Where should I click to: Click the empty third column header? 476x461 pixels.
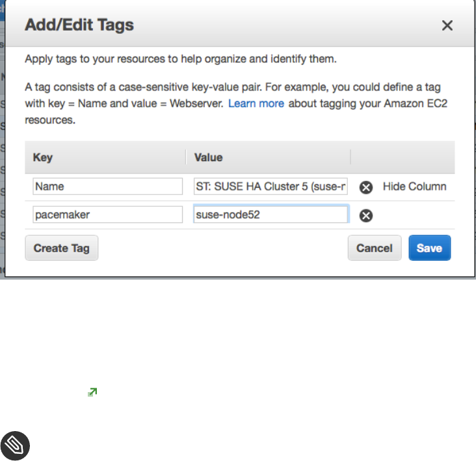(x=402, y=157)
